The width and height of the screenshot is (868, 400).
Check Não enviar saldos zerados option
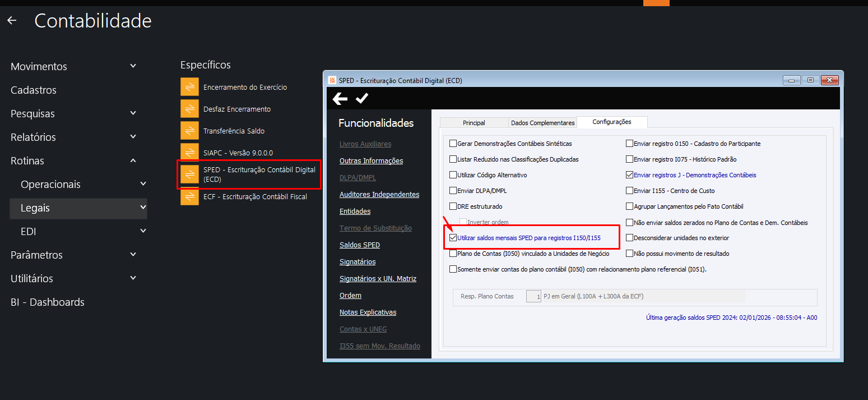coord(630,222)
